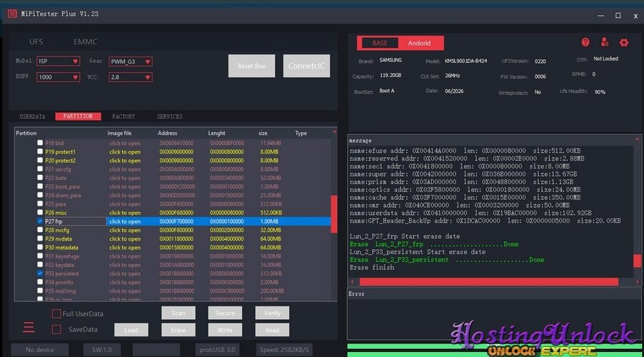Open image file for P27 frp
Image resolution: width=644 pixels, height=357 pixels.
(125, 221)
